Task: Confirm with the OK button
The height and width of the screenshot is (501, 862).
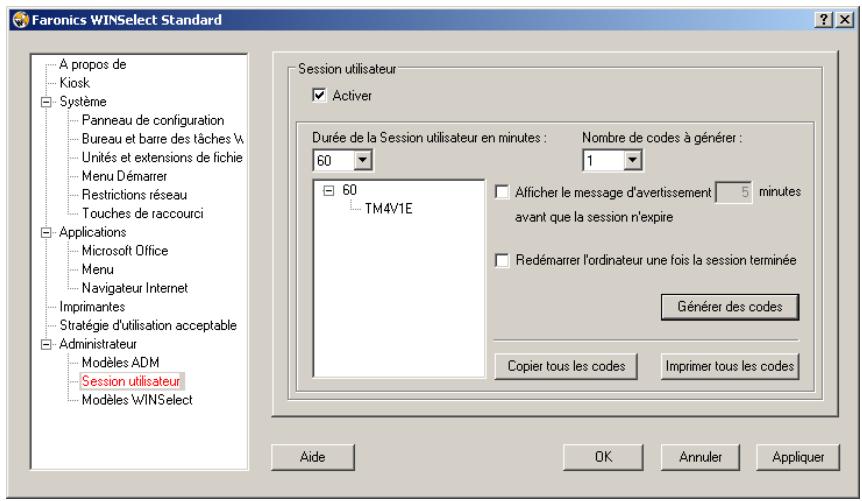Action: [603, 457]
